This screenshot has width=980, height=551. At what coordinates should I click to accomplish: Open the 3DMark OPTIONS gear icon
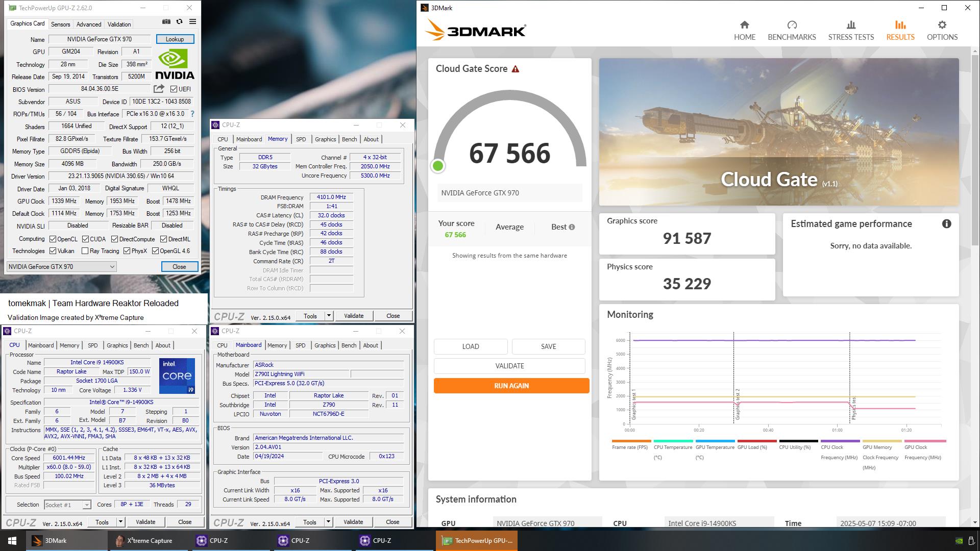click(x=942, y=25)
